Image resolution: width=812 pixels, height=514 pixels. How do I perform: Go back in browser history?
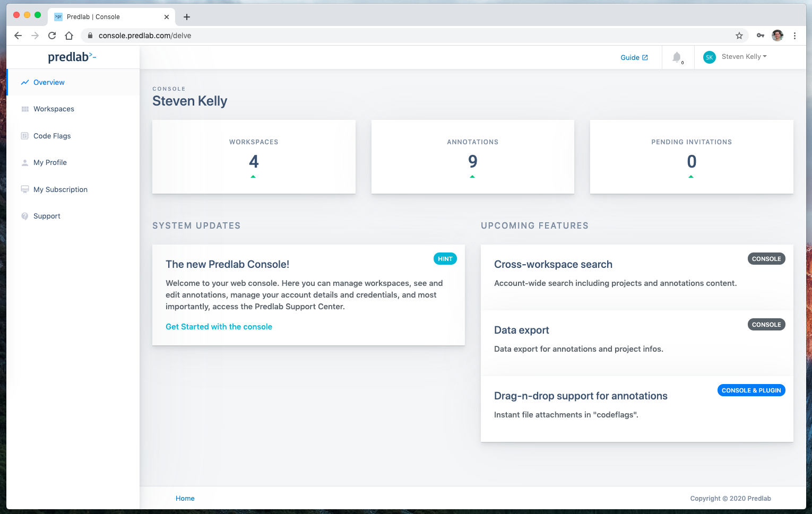tap(18, 36)
